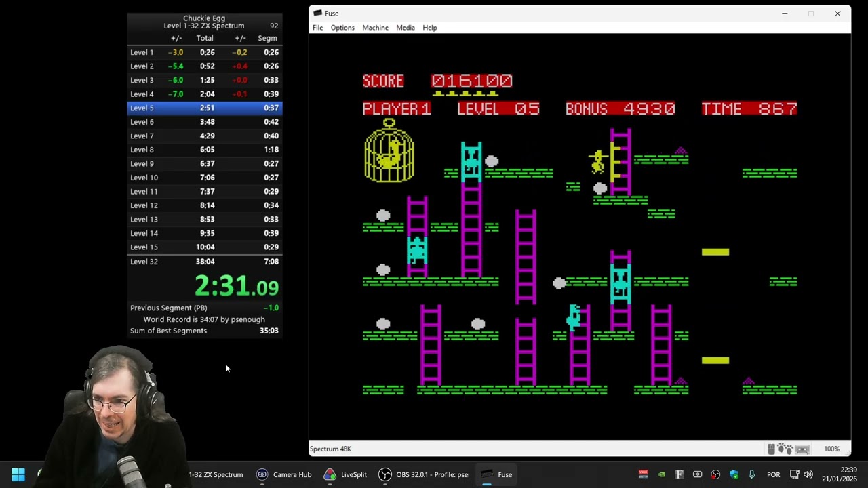This screenshot has width=868, height=488.
Task: Click the network icon in system tray
Action: (794, 474)
